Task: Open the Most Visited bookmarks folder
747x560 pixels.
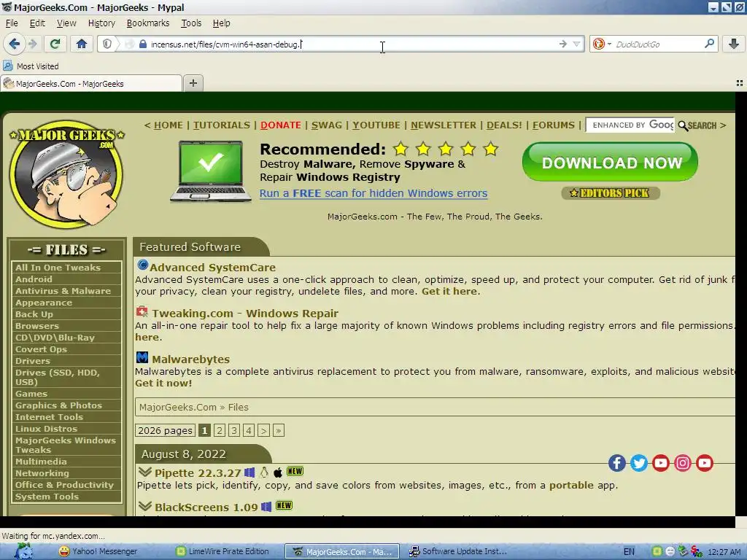Action: [x=31, y=66]
